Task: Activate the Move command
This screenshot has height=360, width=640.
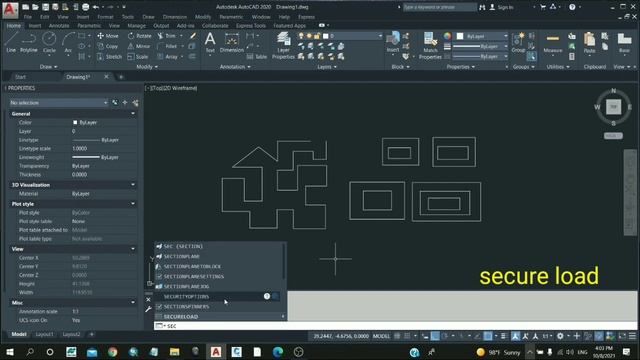Action: (108, 36)
